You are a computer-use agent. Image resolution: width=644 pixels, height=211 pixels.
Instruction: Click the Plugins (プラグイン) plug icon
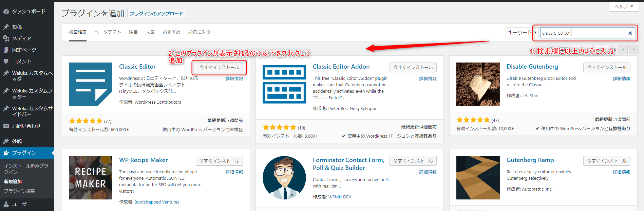tap(6, 153)
